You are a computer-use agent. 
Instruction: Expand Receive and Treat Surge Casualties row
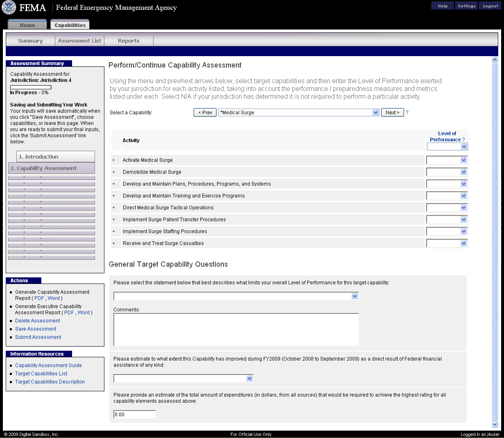coord(114,243)
